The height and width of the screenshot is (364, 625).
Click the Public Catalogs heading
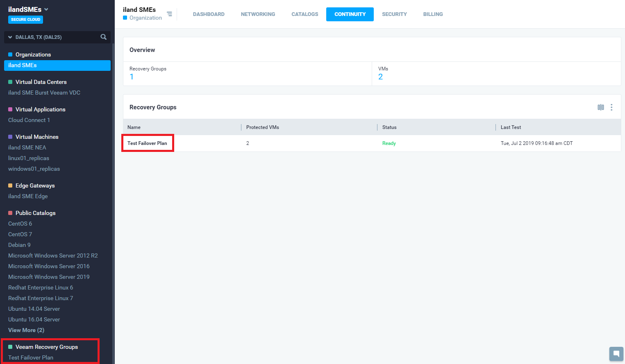(35, 213)
